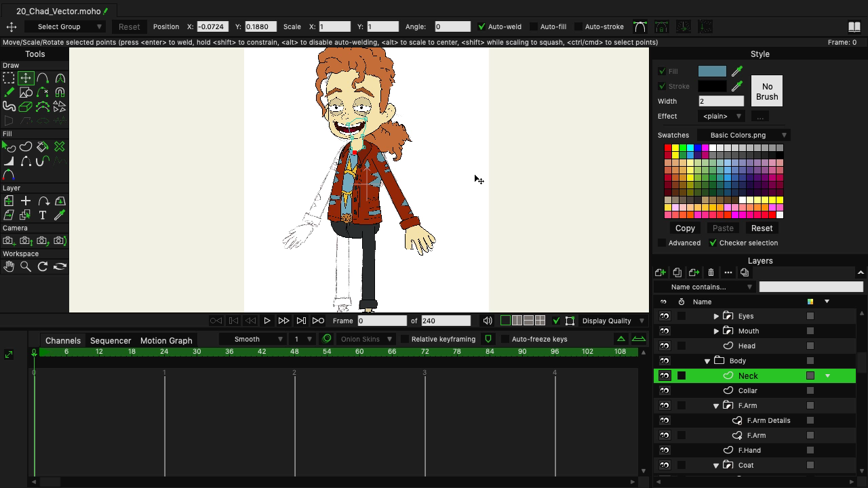Select the Zoom Workspace magnifier tool

(x=26, y=266)
